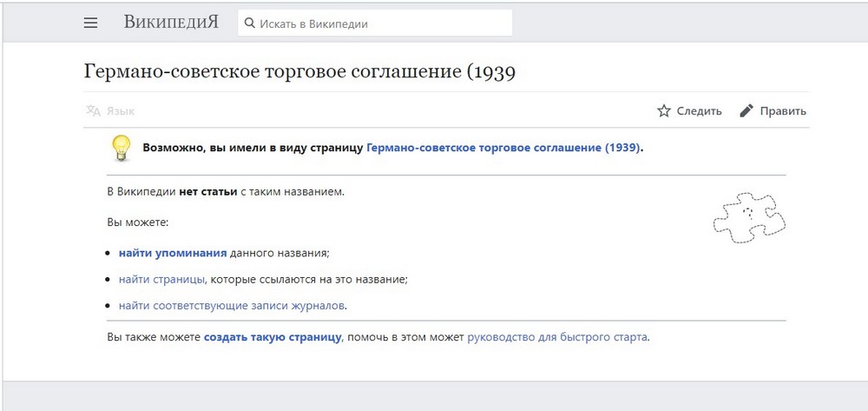Click создать такую страницу link
Viewport: 868px width, 411px height.
[273, 337]
